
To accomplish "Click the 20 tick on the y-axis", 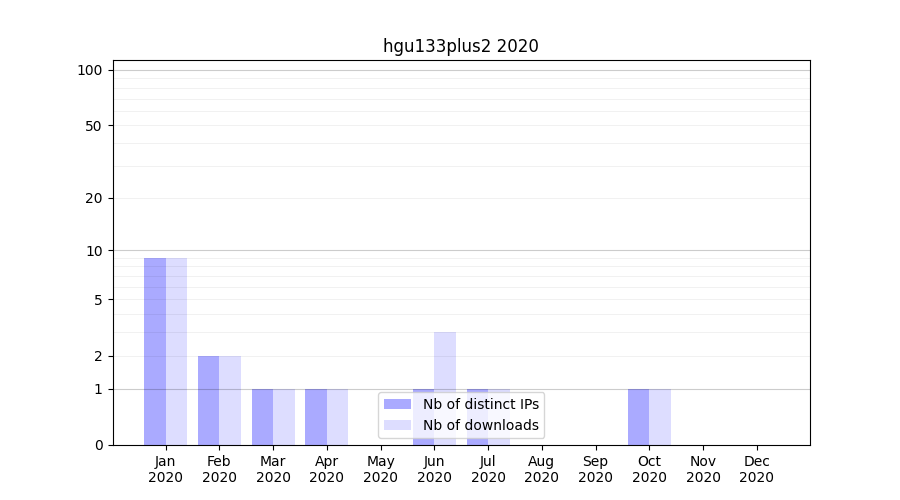I will tap(94, 198).
